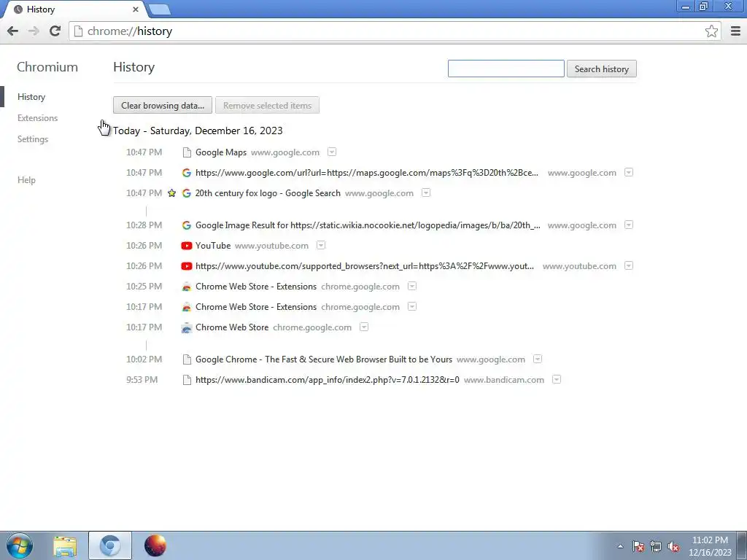Click the bookmark star on 20th century fox entry
The height and width of the screenshot is (560, 747).
click(172, 193)
